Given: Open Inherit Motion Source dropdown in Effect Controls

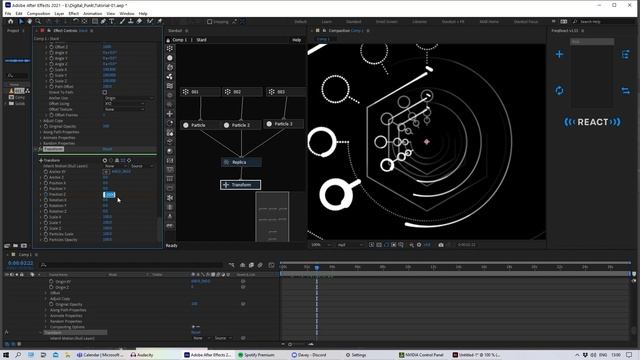Looking at the screenshot, I should 142,166.
